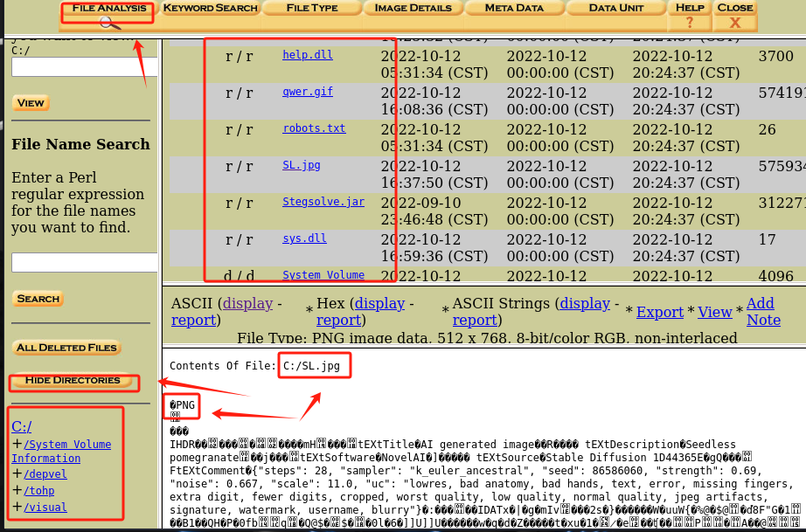Show All Deleted Files
This screenshot has width=806, height=532.
pos(66,347)
